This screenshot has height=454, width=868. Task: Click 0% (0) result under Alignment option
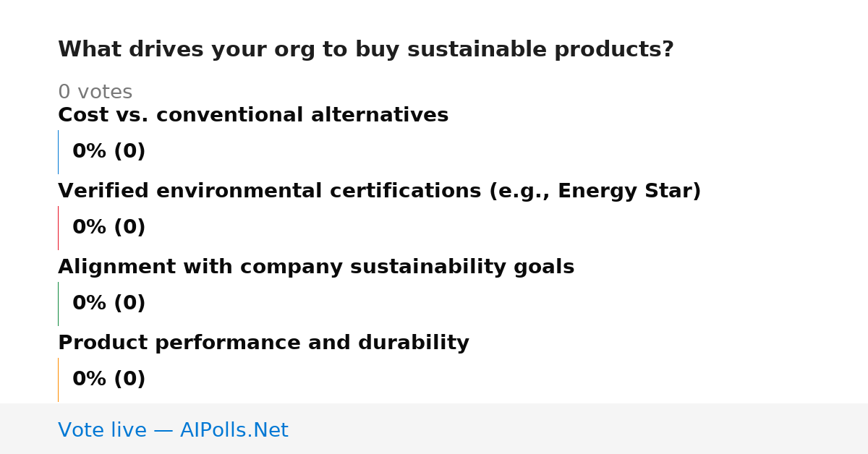pyautogui.click(x=109, y=304)
